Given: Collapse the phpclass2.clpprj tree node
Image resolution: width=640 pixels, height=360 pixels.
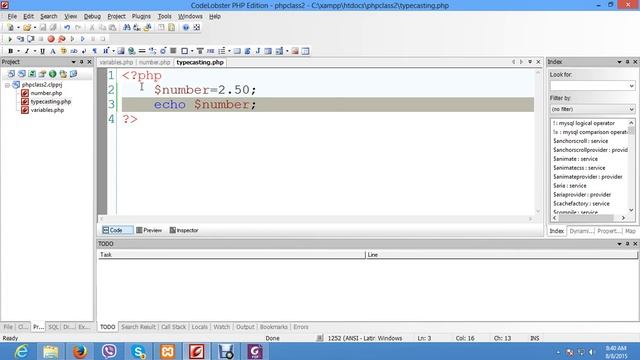Looking at the screenshot, I should pos(7,85).
